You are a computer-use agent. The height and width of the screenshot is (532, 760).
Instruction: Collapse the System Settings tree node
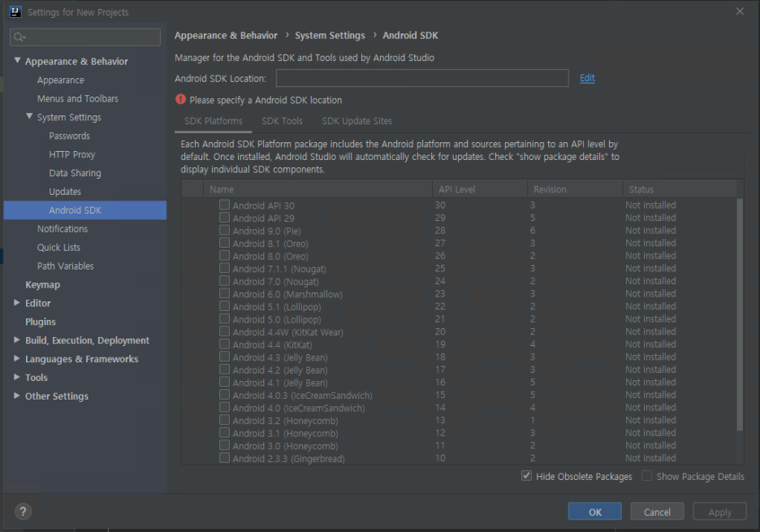(29, 116)
